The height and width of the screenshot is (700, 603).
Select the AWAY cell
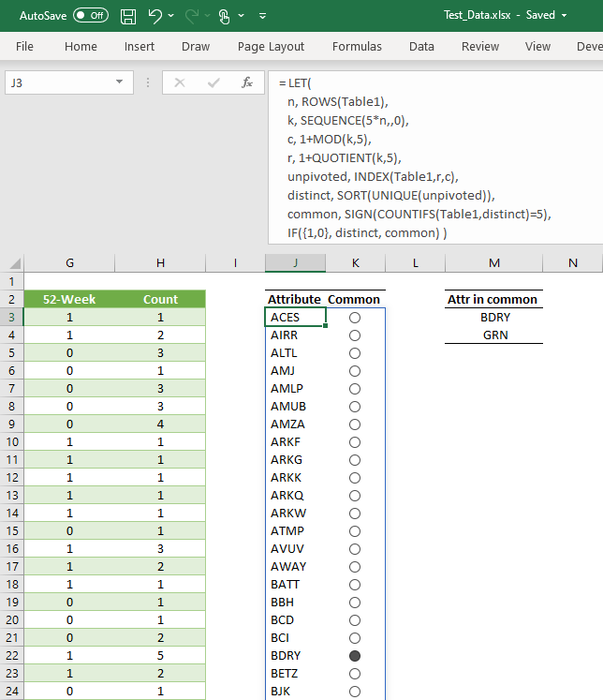(295, 567)
